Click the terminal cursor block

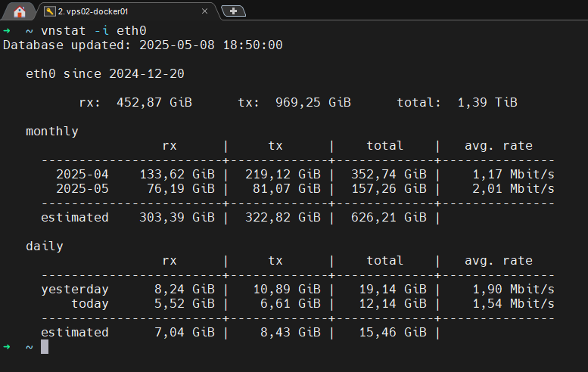pos(44,346)
